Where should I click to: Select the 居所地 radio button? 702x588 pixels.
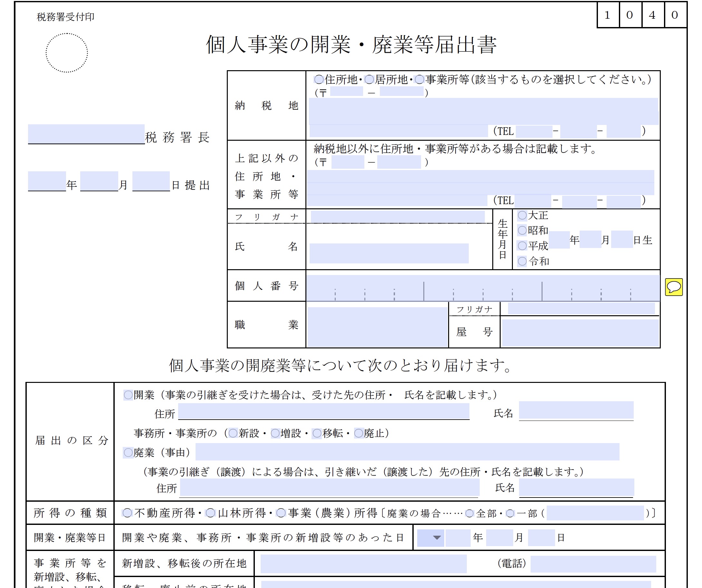point(369,80)
